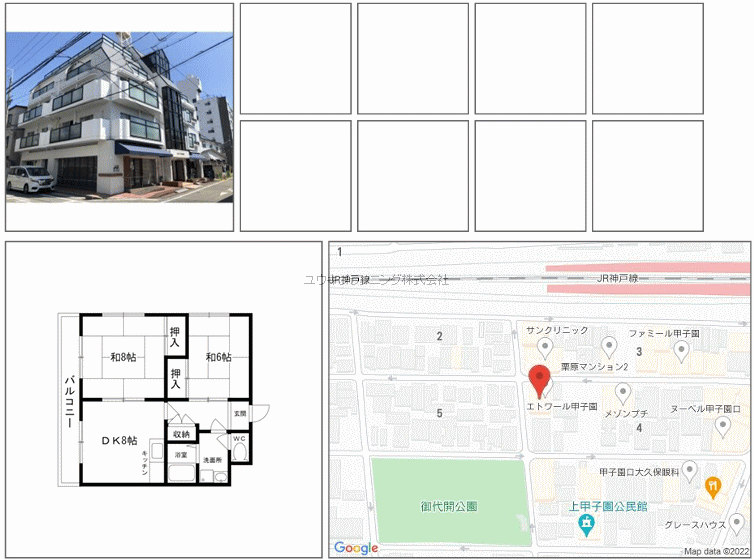Click the orange restaurant fork-knife icon
The width and height of the screenshot is (754, 560).
click(x=712, y=488)
